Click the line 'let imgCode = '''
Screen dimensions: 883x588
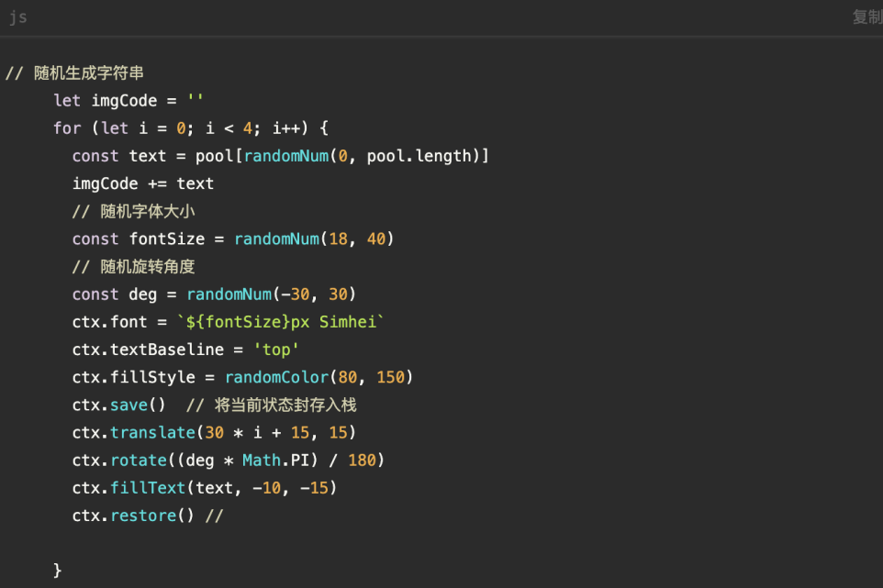coord(129,101)
